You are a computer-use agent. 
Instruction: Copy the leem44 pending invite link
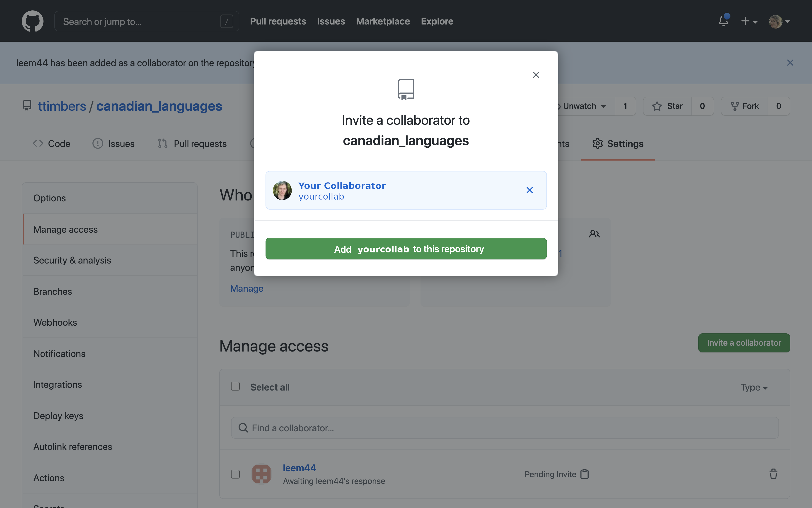[x=585, y=474]
